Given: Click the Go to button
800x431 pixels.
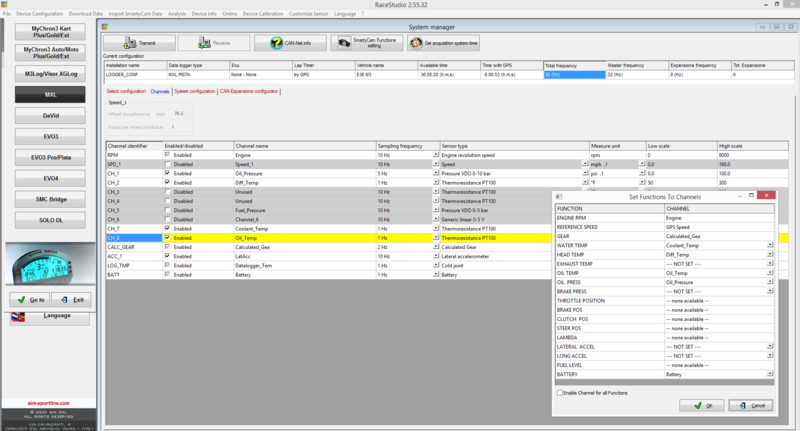Looking at the screenshot, I should [x=30, y=299].
